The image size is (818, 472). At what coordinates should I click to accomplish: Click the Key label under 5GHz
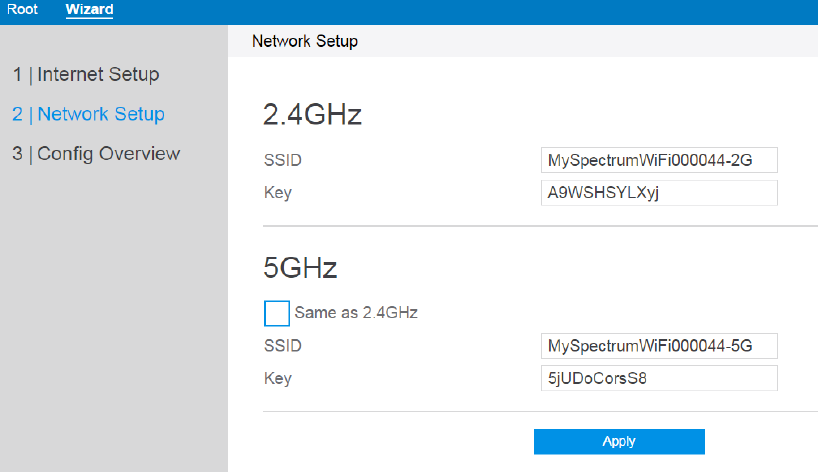[x=277, y=378]
